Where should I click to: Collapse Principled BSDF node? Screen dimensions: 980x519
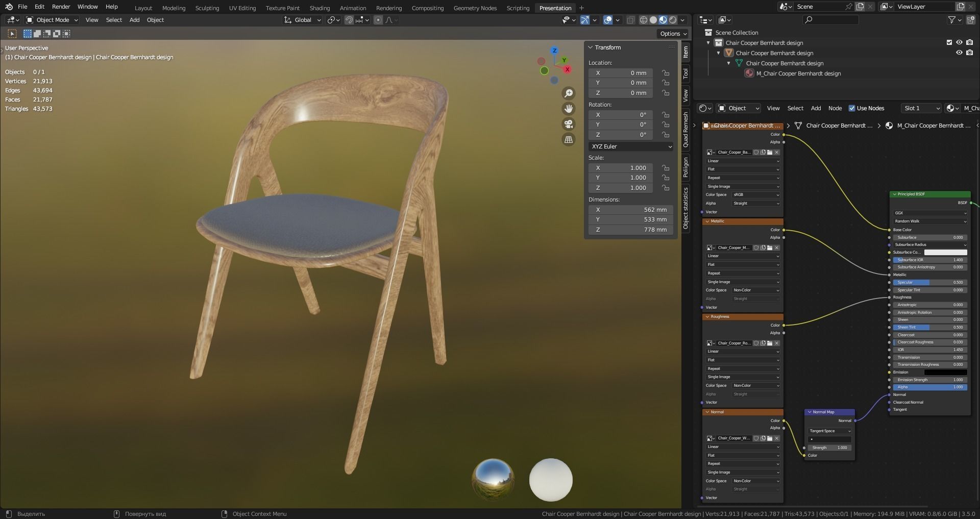895,194
